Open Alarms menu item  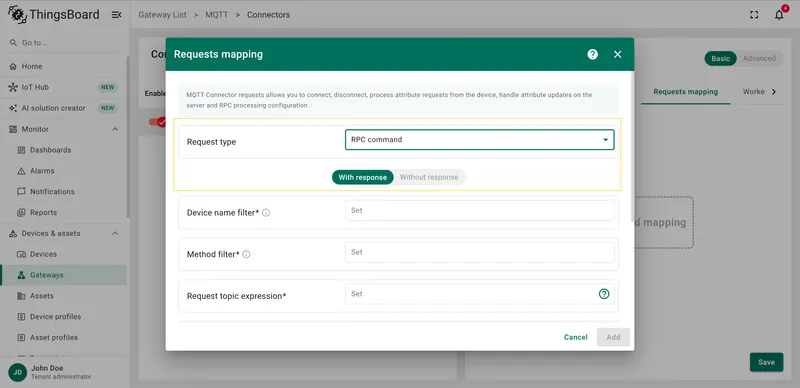pyautogui.click(x=63, y=171)
